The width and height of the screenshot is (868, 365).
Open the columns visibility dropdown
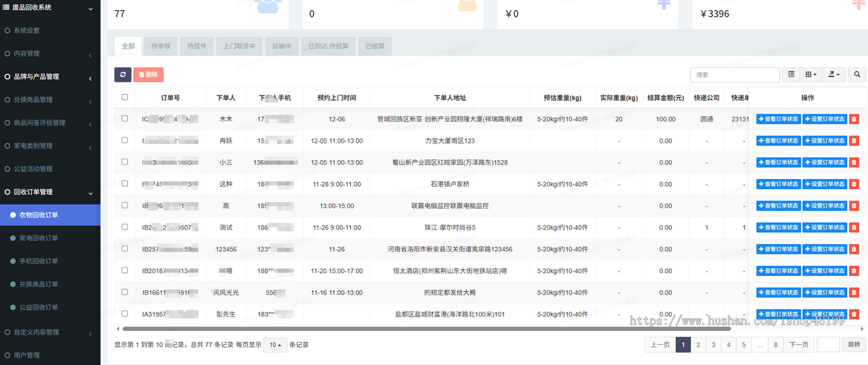811,75
